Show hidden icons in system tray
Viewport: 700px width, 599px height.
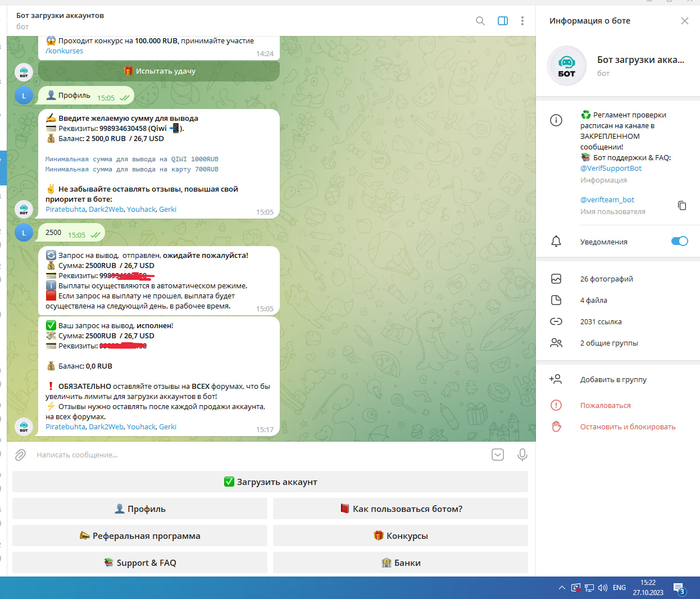point(562,588)
